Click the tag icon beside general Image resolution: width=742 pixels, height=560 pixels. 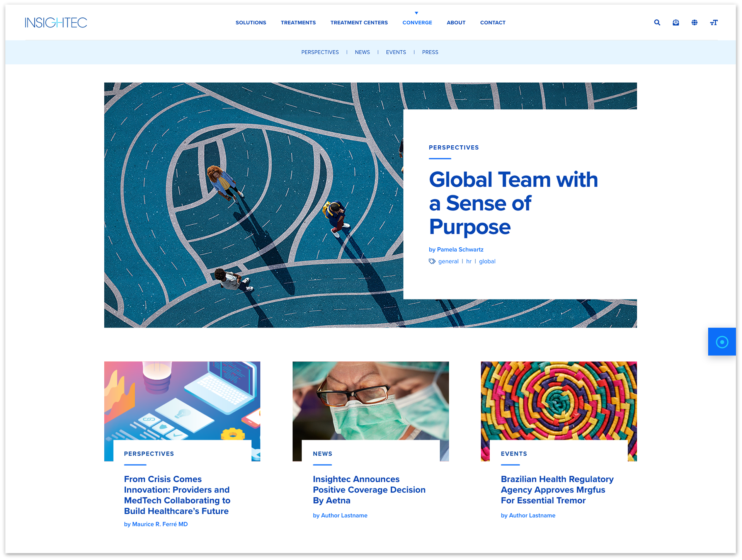[432, 261]
